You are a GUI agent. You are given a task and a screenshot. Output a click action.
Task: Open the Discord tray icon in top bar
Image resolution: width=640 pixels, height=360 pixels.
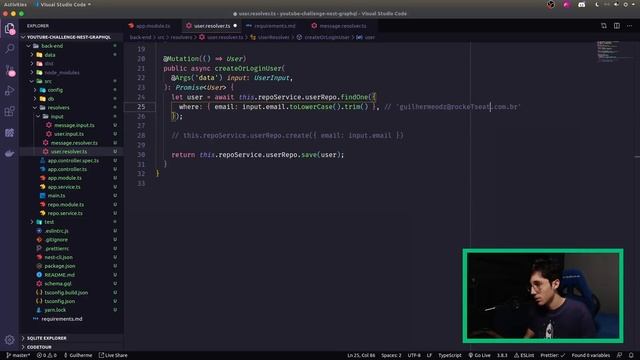(x=581, y=4)
